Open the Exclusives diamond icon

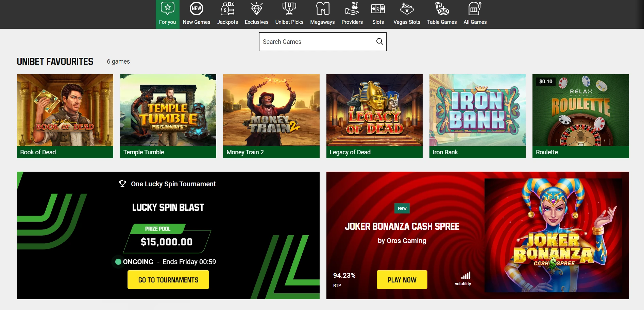click(x=256, y=8)
